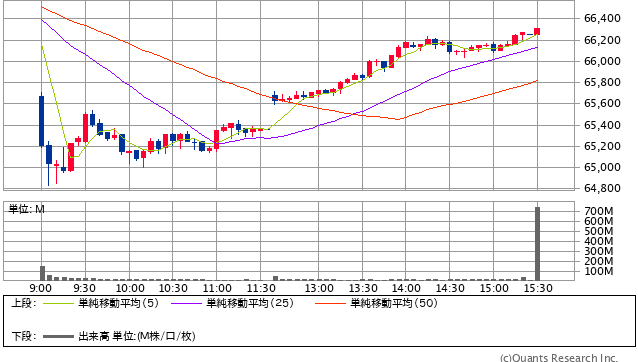Click the 65,000 price axis label

(x=602, y=167)
